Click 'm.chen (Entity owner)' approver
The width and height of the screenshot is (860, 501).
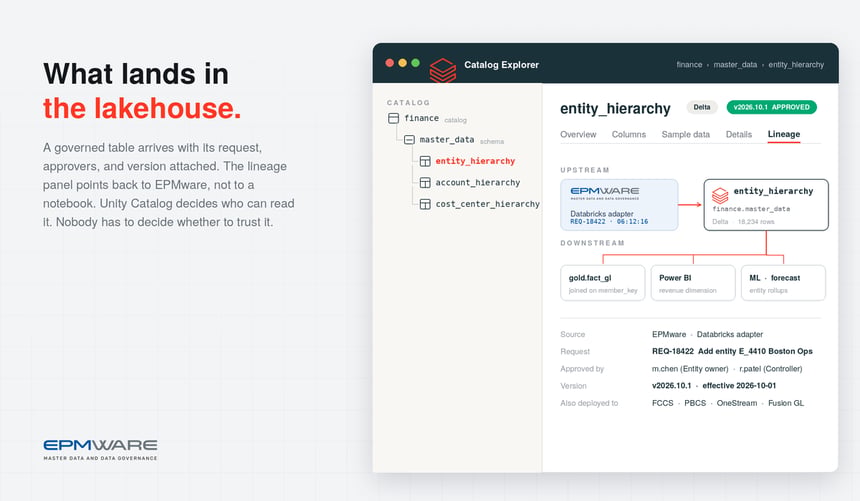click(x=690, y=369)
